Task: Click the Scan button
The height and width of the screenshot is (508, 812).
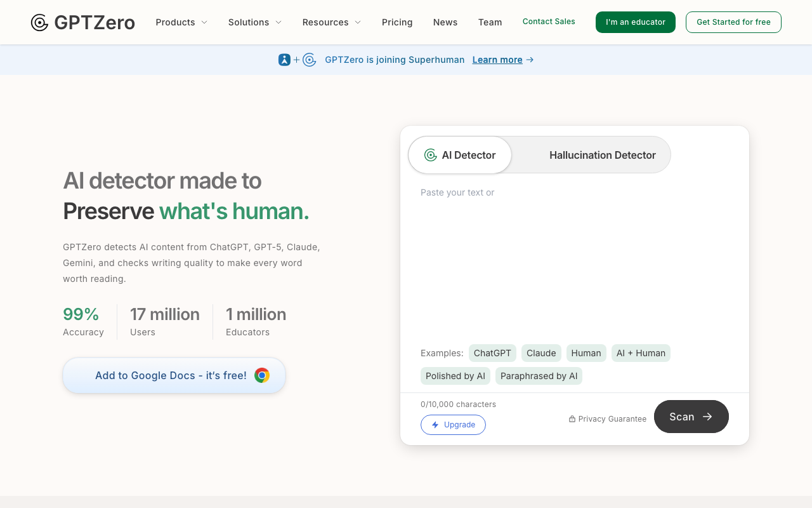Action: coord(691,417)
